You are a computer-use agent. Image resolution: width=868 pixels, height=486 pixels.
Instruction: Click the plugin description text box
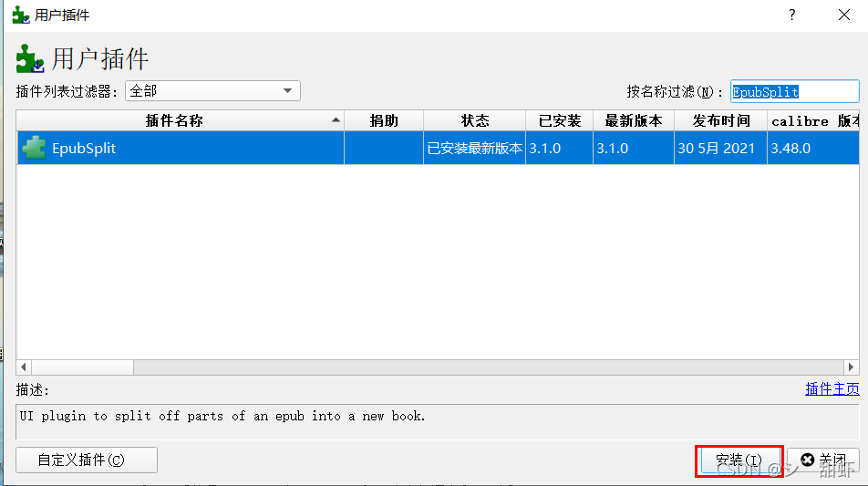[x=438, y=422]
